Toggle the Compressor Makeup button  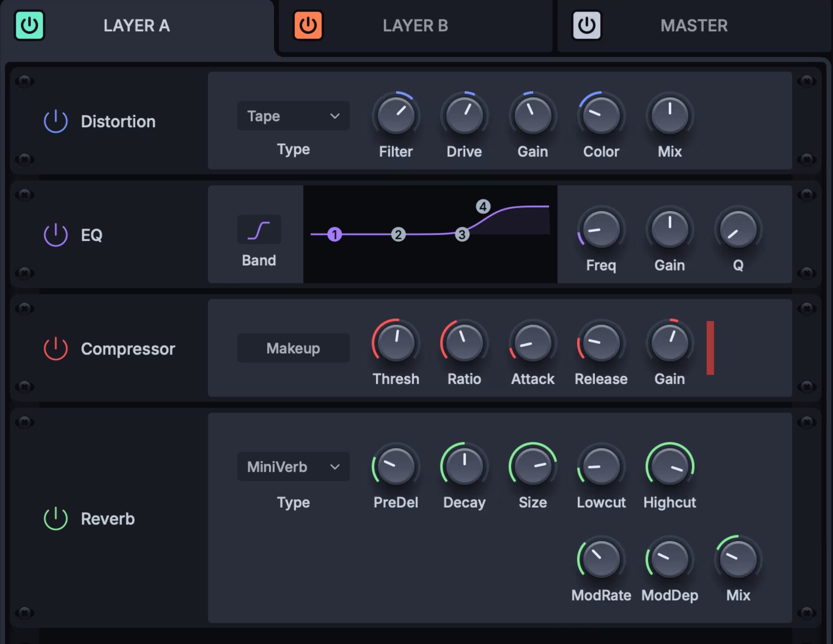pos(293,348)
